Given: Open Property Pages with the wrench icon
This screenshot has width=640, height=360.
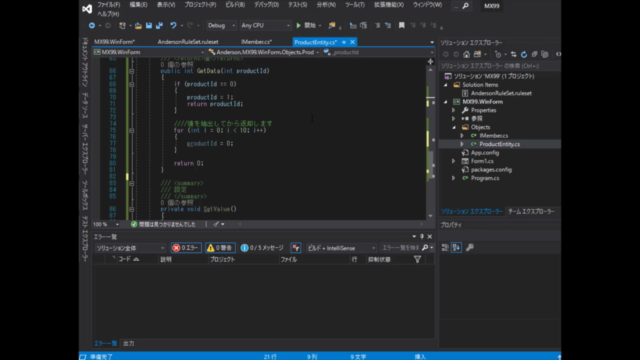Looking at the screenshot, I should [x=470, y=247].
